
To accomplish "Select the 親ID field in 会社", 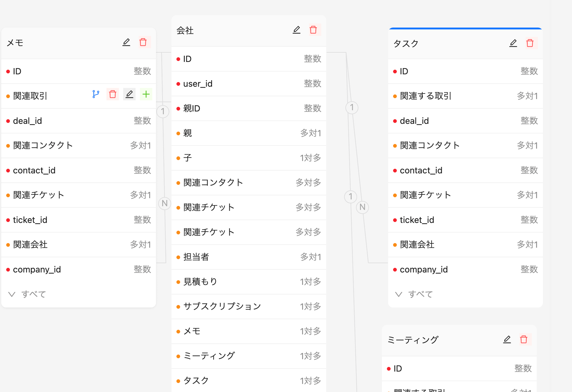I will (249, 108).
